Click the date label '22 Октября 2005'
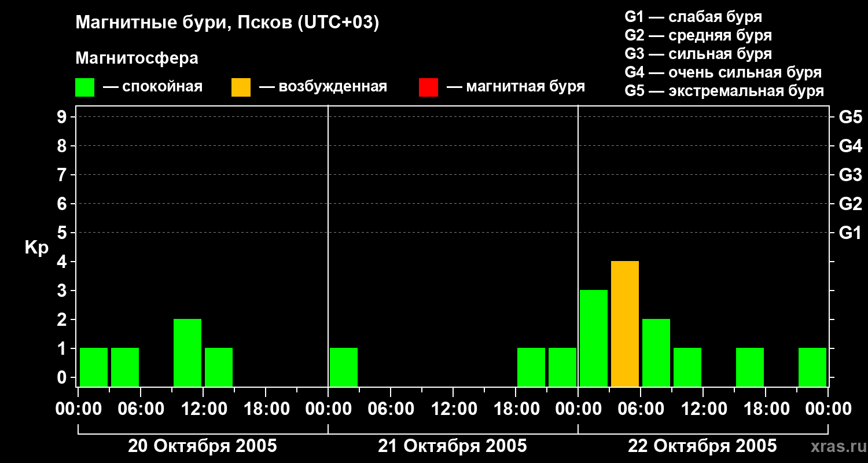Screen dimensions: 868x463 tap(703, 446)
